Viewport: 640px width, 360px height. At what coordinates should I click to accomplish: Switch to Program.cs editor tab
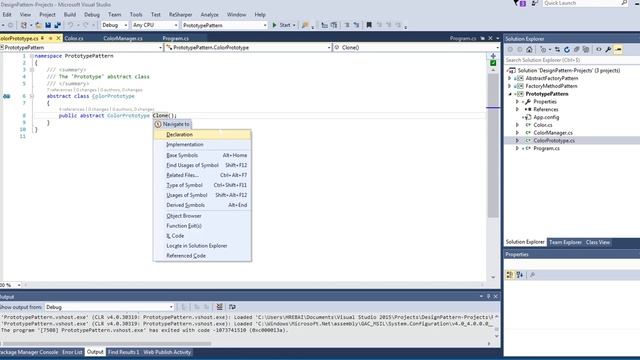[176, 38]
